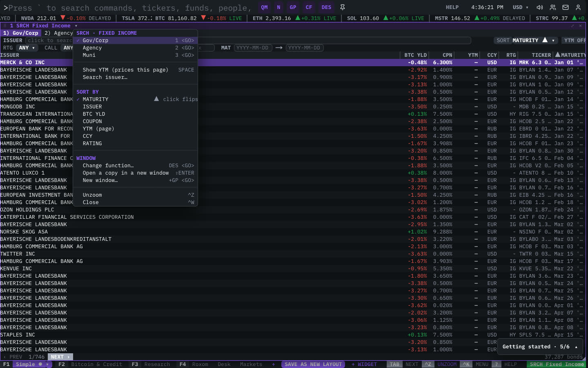This screenshot has width=588, height=368.
Task: Expand the SRCH Fixed Income title menu
Action: click(76, 26)
